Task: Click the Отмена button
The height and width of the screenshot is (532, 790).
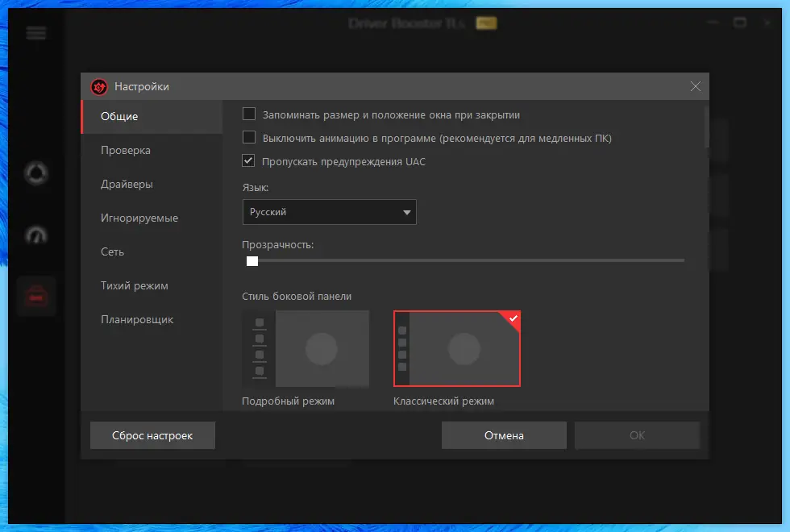Action: tap(504, 435)
